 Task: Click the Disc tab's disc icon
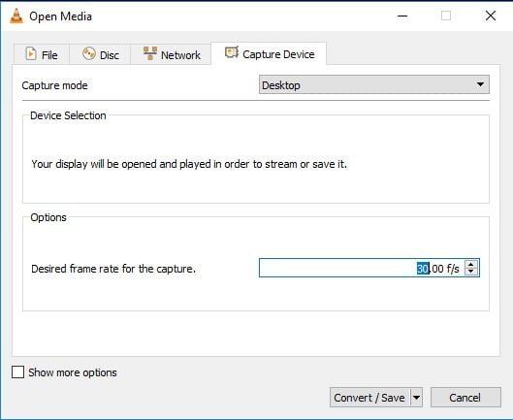click(x=88, y=53)
